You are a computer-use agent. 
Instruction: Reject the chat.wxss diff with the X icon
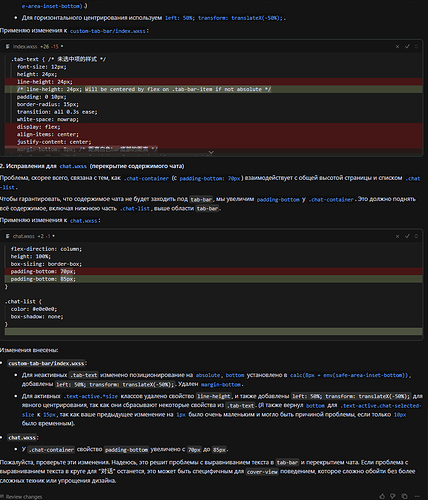pyautogui.click(x=397, y=236)
